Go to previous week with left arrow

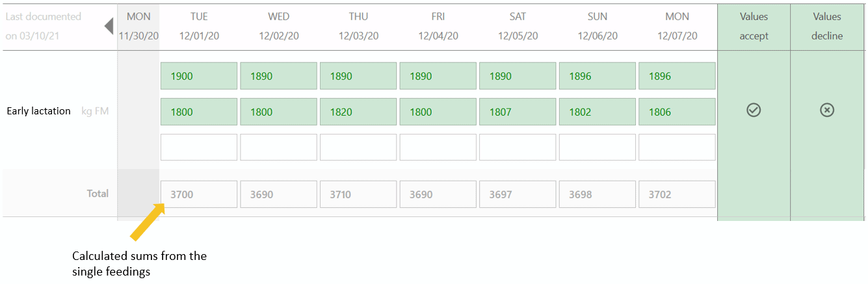(x=109, y=26)
